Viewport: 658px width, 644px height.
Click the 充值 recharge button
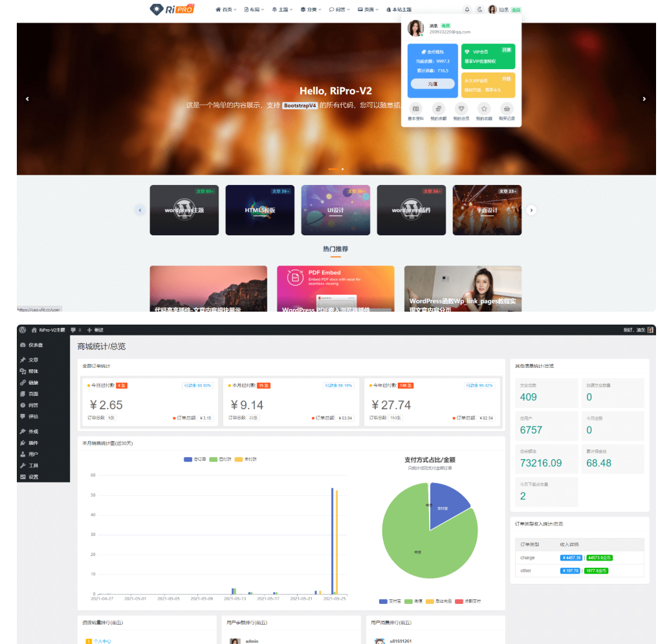[432, 84]
